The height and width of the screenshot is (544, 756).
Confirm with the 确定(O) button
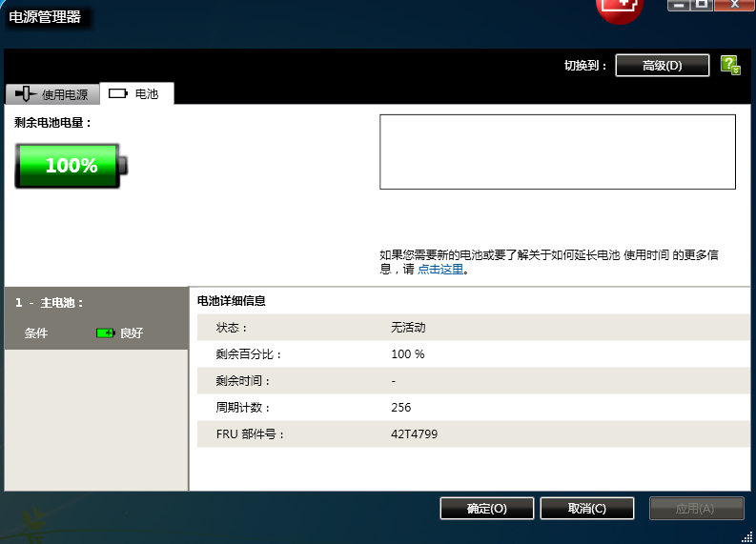(486, 509)
